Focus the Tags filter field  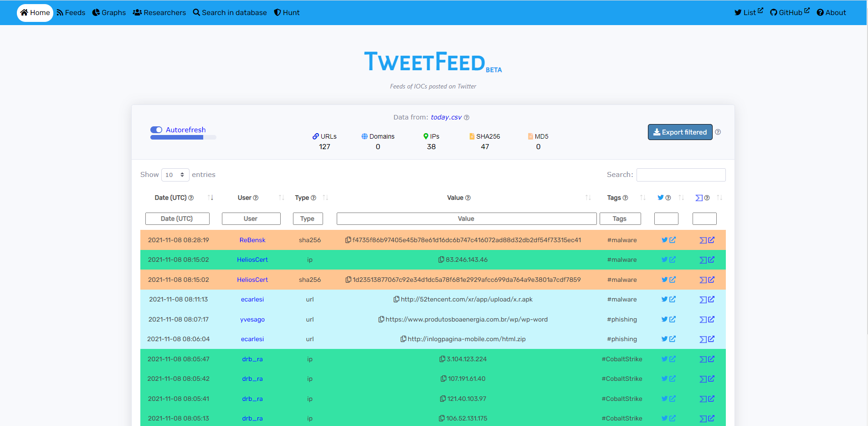[x=620, y=219]
